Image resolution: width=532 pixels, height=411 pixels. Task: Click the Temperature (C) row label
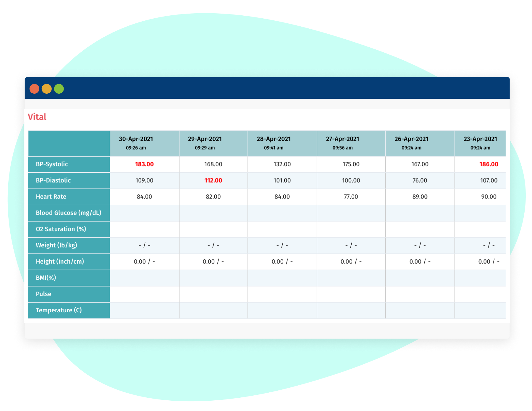(59, 310)
